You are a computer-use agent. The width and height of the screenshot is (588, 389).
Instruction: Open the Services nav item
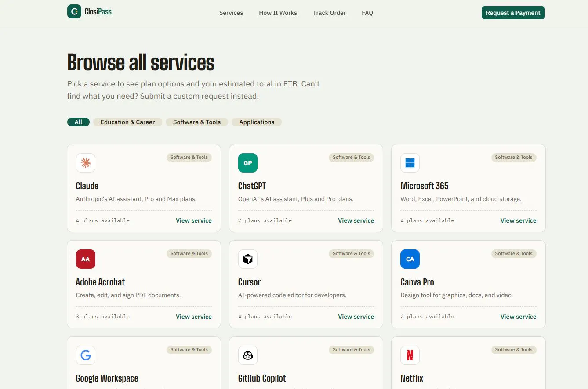coord(231,13)
